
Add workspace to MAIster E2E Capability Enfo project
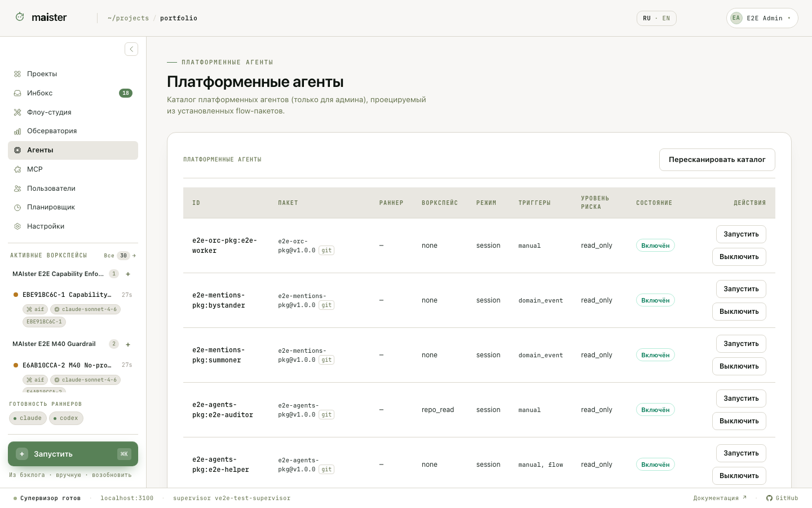pos(128,274)
